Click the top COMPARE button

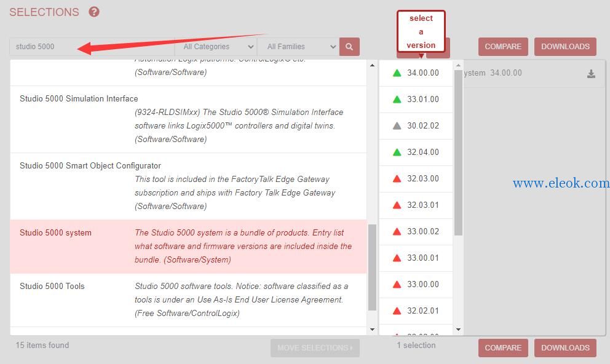point(503,47)
